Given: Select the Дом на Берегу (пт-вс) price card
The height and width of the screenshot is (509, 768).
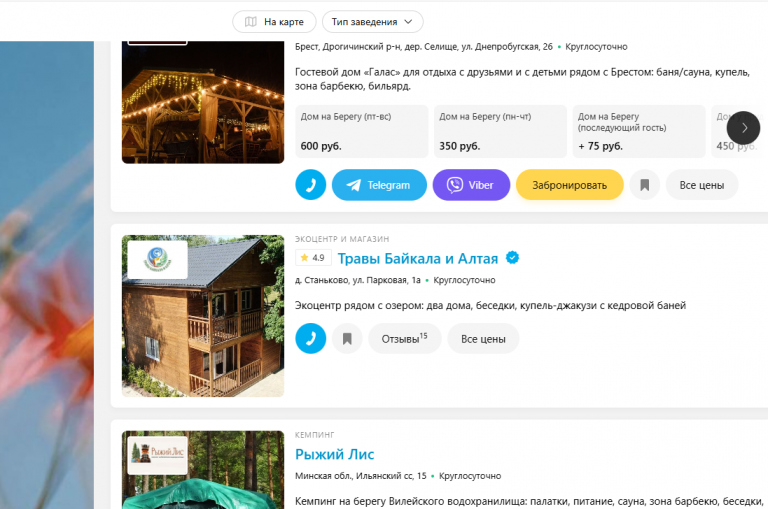Looking at the screenshot, I should pos(361,131).
